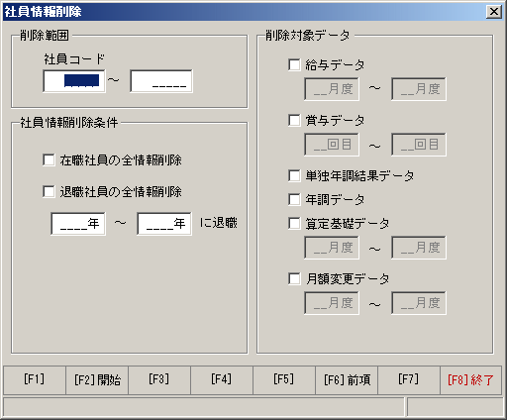Click the に退職 label text
The image size is (507, 420).
pyautogui.click(x=219, y=223)
